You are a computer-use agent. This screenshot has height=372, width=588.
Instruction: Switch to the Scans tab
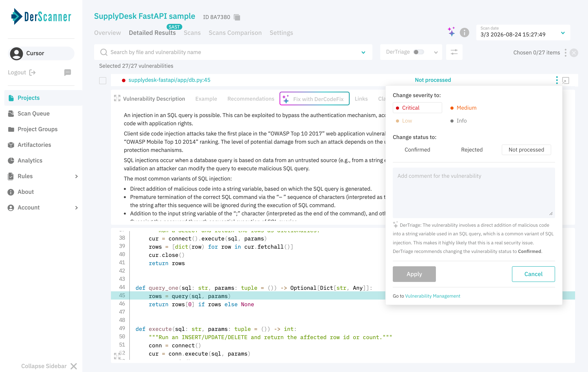click(x=192, y=33)
